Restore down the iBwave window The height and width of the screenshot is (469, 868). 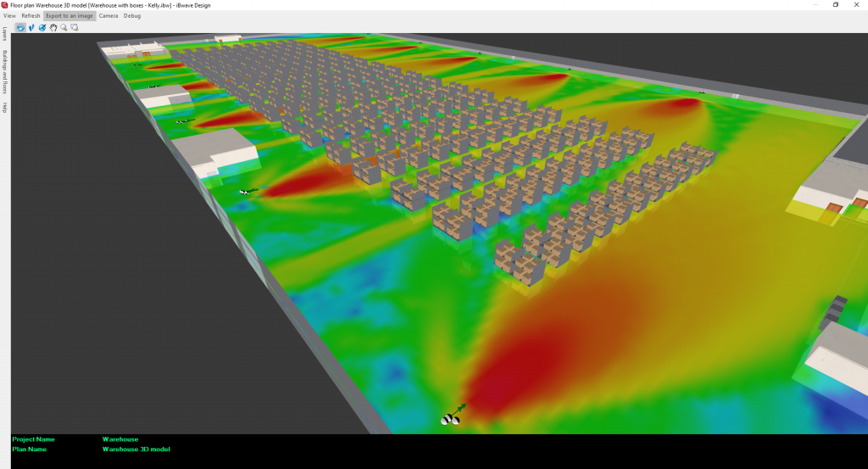pyautogui.click(x=835, y=4)
